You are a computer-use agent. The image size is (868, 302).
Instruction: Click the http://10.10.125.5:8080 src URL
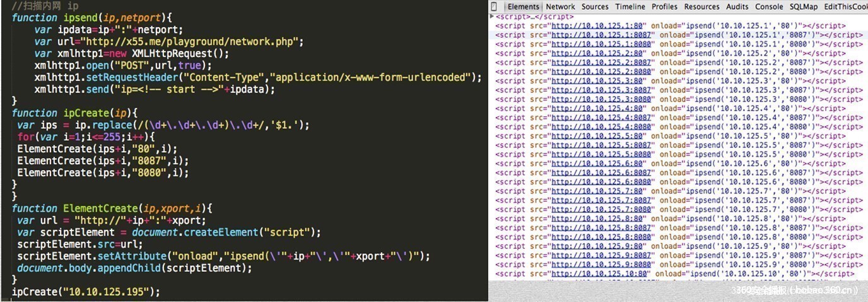click(x=601, y=154)
